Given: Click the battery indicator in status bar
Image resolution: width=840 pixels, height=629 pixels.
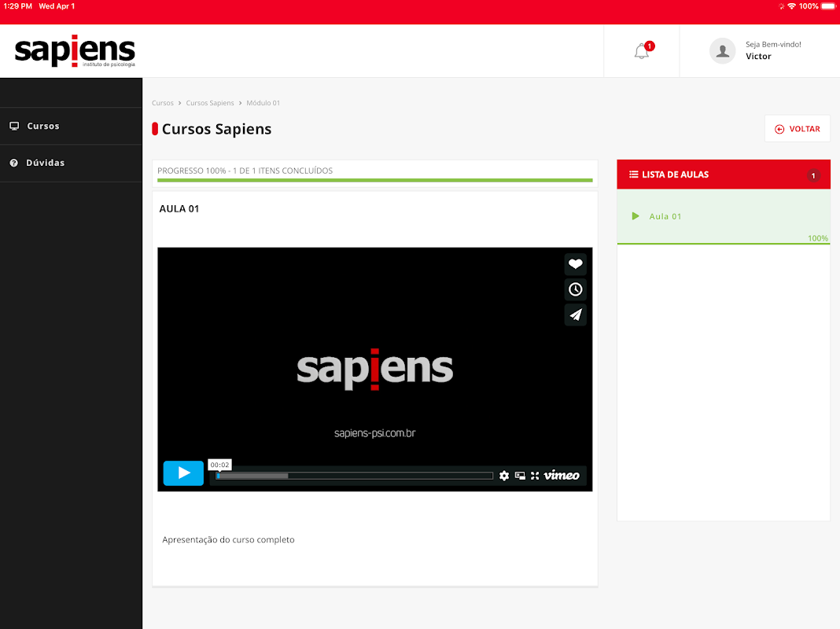Looking at the screenshot, I should 828,6.
